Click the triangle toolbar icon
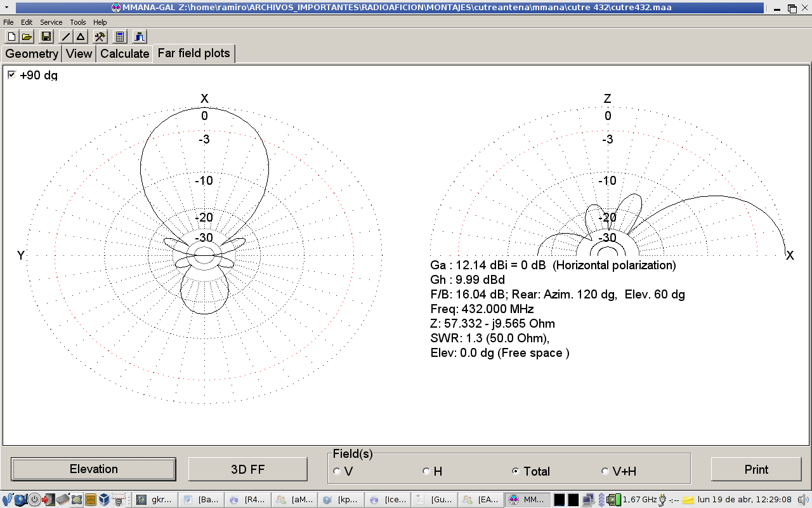This screenshot has height=508, width=812. point(81,37)
